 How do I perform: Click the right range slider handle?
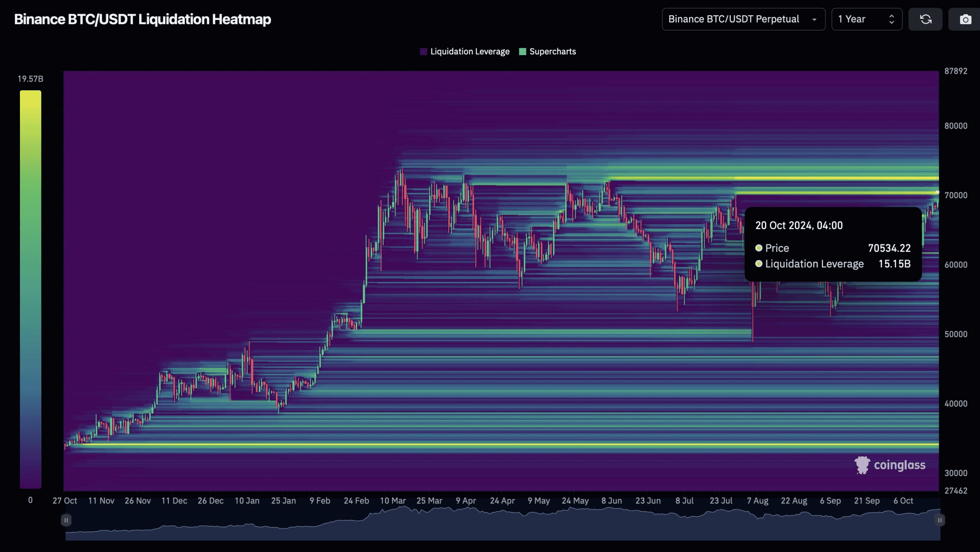click(x=940, y=520)
